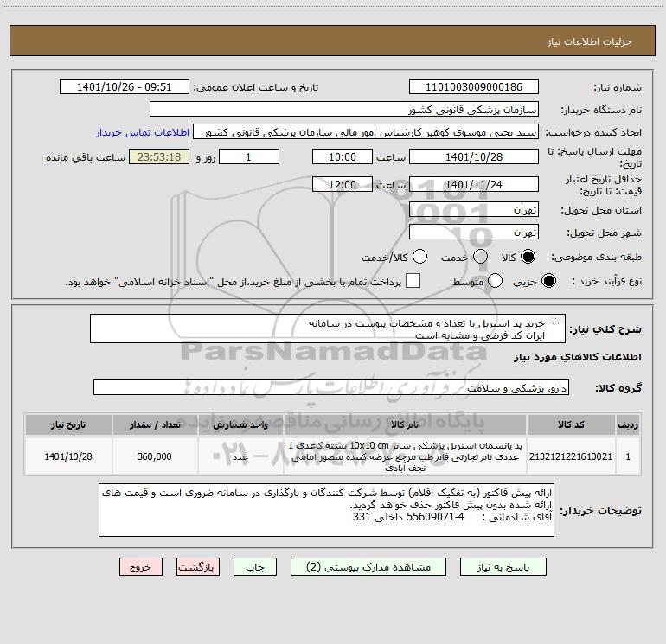This screenshot has width=666, height=644.
Task: Click sterile pad item name cell
Action: tap(405, 456)
